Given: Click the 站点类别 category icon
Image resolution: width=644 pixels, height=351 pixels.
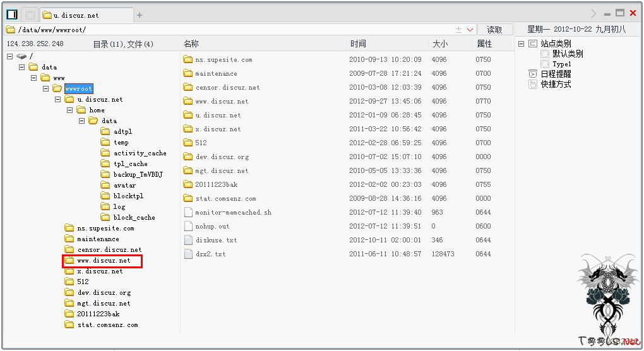Looking at the screenshot, I should pos(533,44).
